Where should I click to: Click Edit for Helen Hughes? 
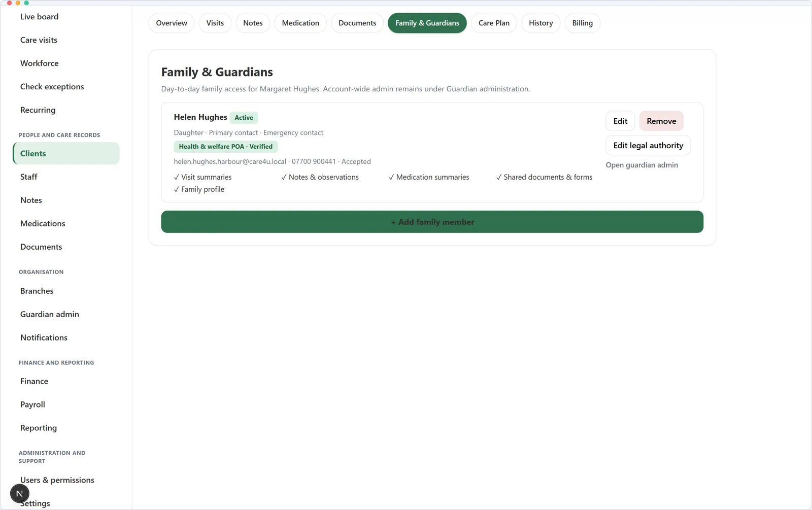coord(620,121)
